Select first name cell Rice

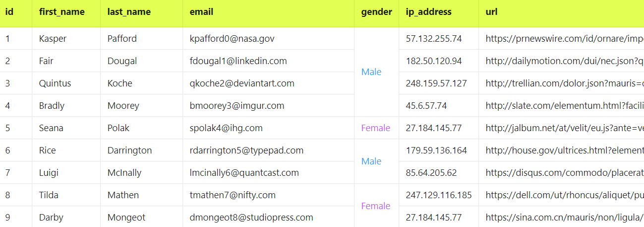pyautogui.click(x=66, y=150)
